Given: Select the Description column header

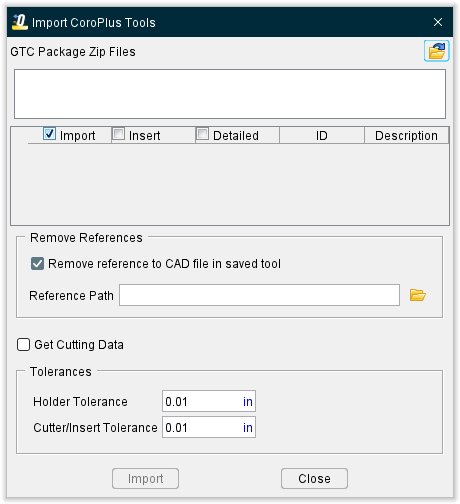Looking at the screenshot, I should coord(406,135).
